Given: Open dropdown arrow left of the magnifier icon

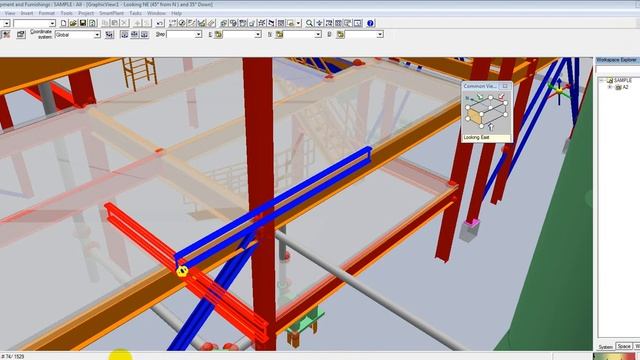Looking at the screenshot, I should pos(299,23).
